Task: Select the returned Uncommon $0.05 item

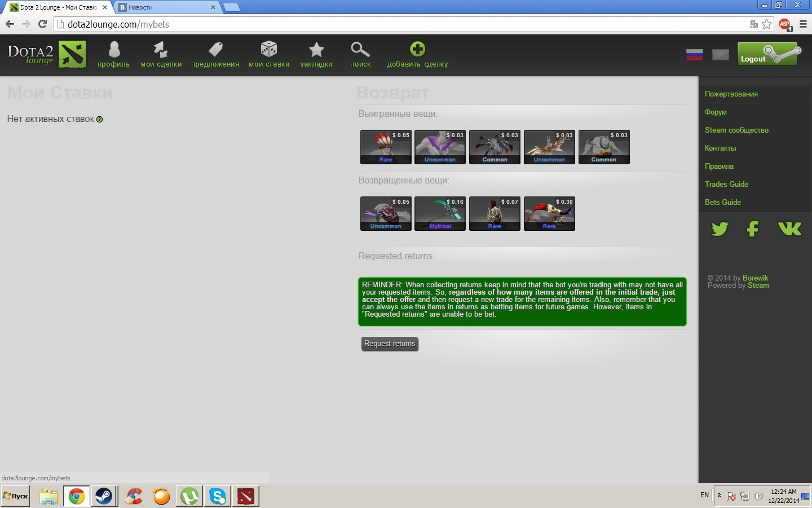Action: click(386, 213)
